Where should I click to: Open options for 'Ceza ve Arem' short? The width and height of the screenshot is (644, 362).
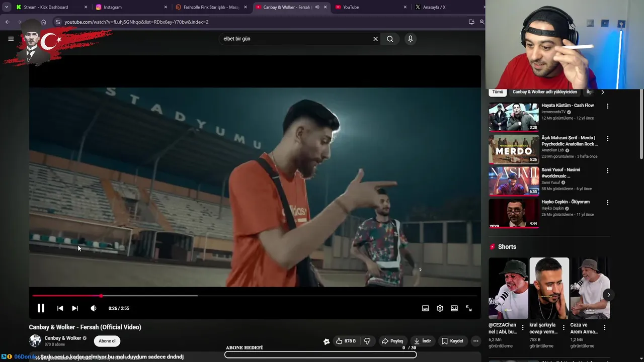point(604,327)
